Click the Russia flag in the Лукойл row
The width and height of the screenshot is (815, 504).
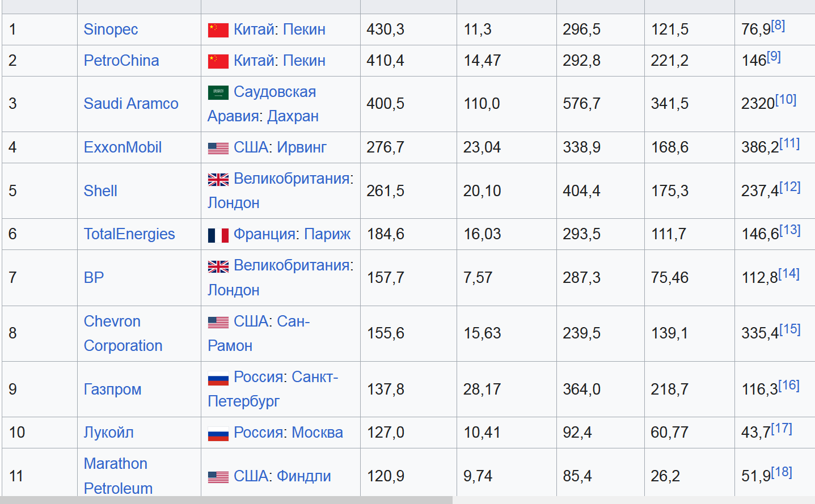(218, 434)
